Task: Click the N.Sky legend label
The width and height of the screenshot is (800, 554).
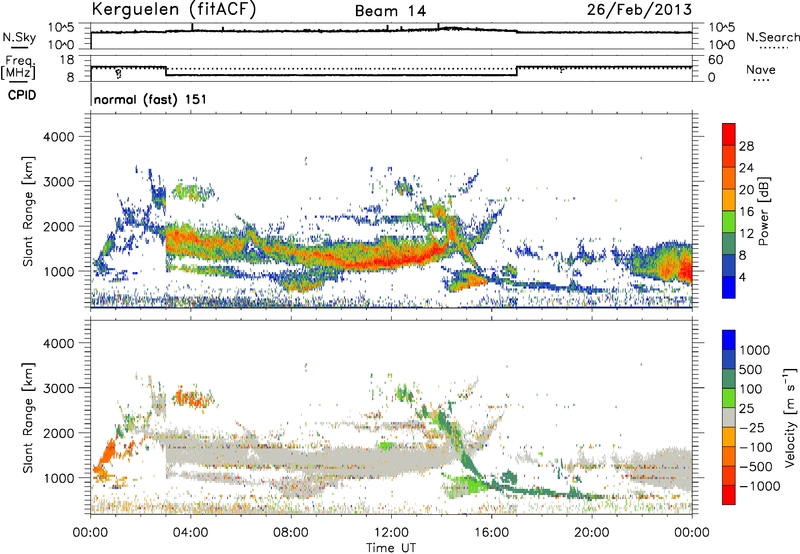Action: [19, 37]
